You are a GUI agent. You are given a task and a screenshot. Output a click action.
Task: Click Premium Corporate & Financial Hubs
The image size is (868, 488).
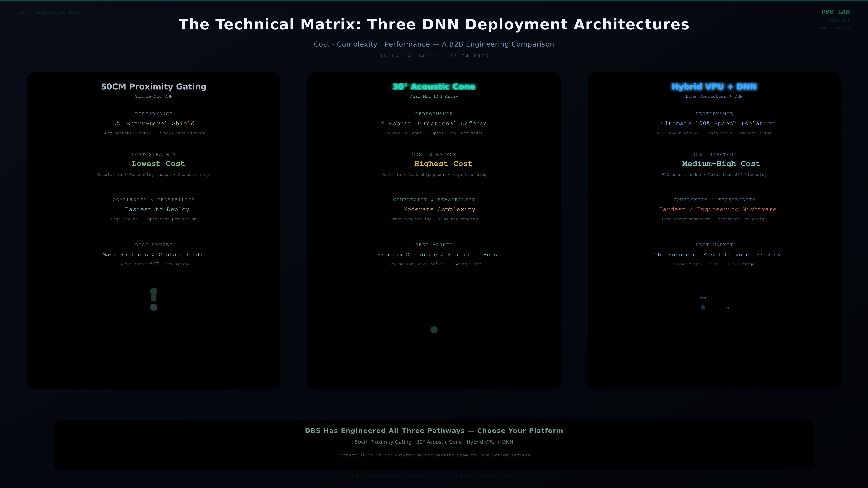coord(437,255)
